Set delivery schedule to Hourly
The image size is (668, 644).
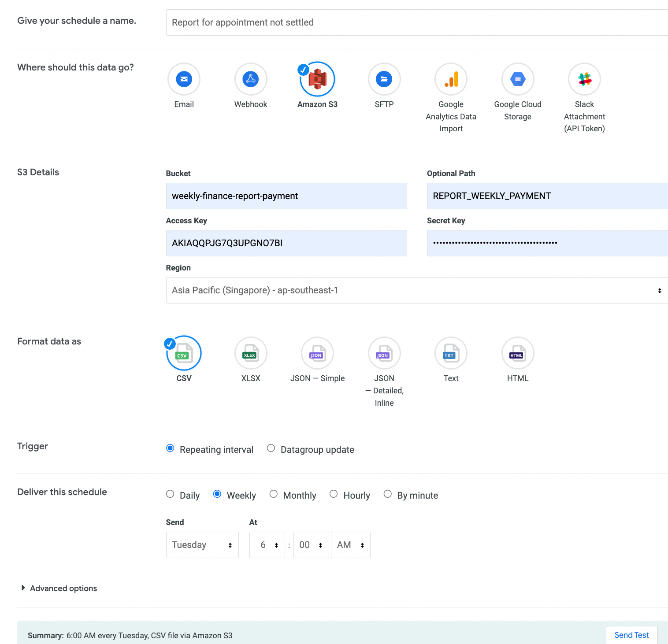[x=334, y=494]
